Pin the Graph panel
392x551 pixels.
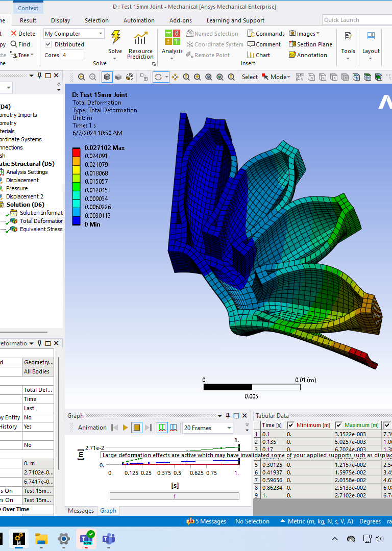coord(228,416)
